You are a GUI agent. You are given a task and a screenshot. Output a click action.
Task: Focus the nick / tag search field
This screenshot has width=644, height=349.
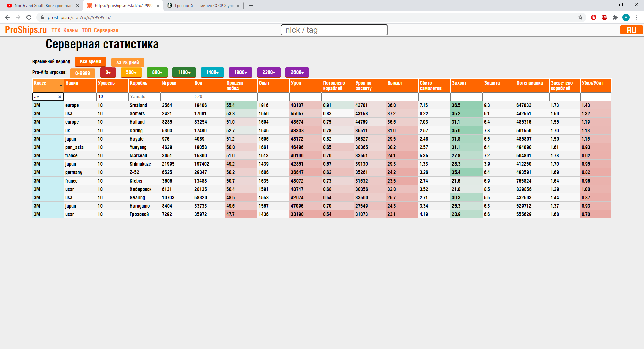pos(334,30)
